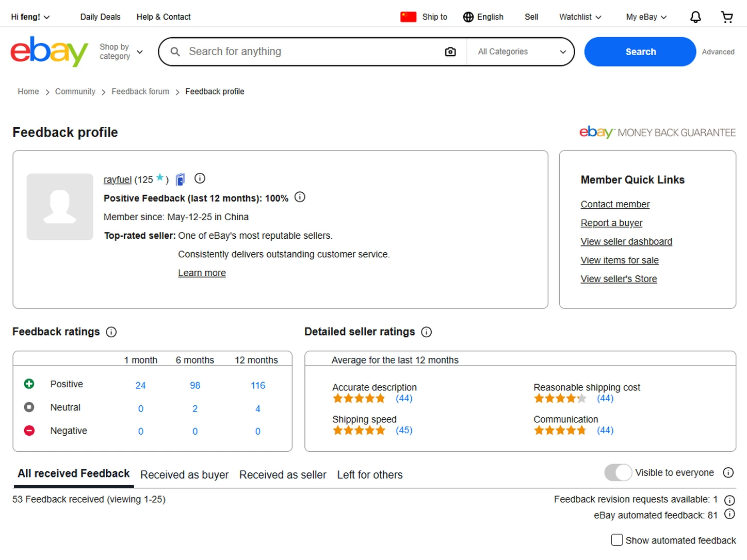The width and height of the screenshot is (747, 560).
Task: Expand the Watchlist dropdown
Action: pos(580,17)
